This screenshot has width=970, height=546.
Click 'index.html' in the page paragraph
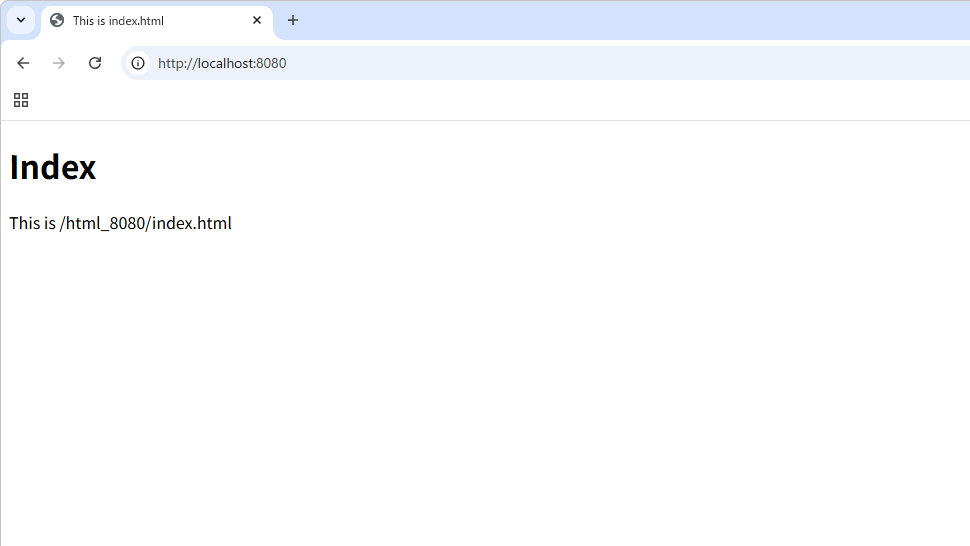tap(192, 223)
